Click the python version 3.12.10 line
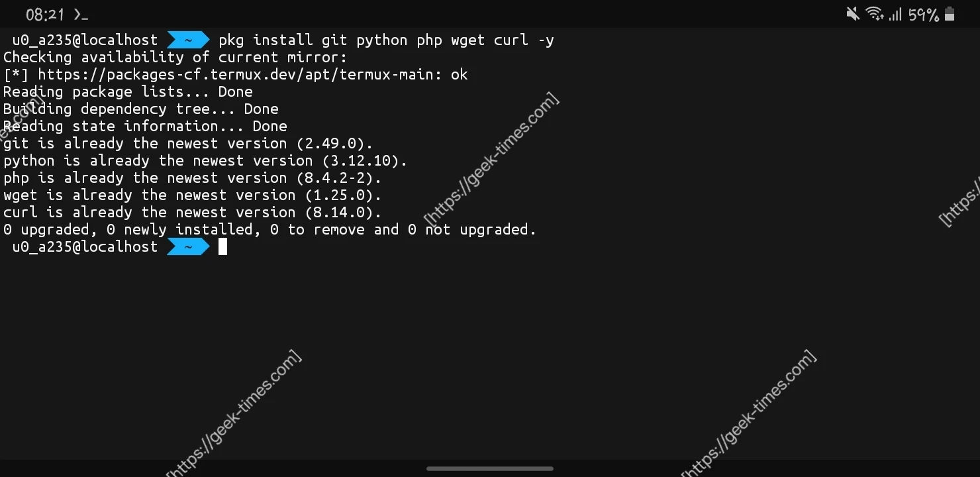This screenshot has height=477, width=980. click(x=205, y=161)
